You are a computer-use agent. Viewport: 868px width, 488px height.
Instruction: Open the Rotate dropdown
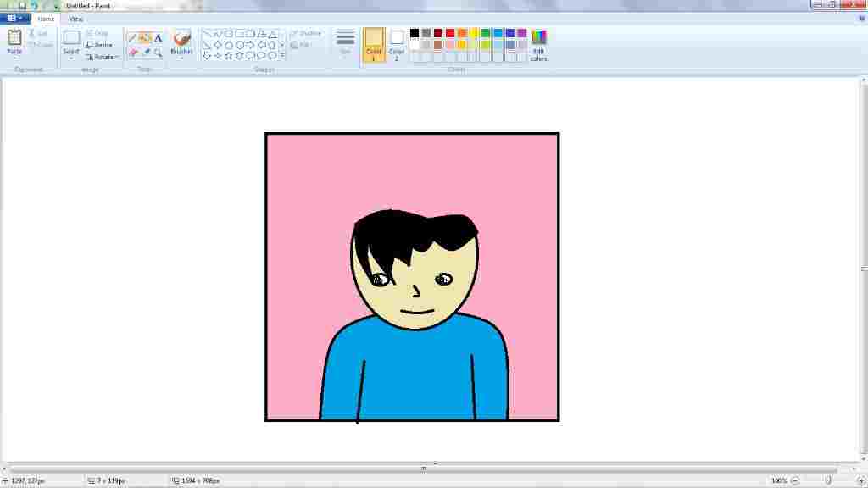click(x=103, y=57)
